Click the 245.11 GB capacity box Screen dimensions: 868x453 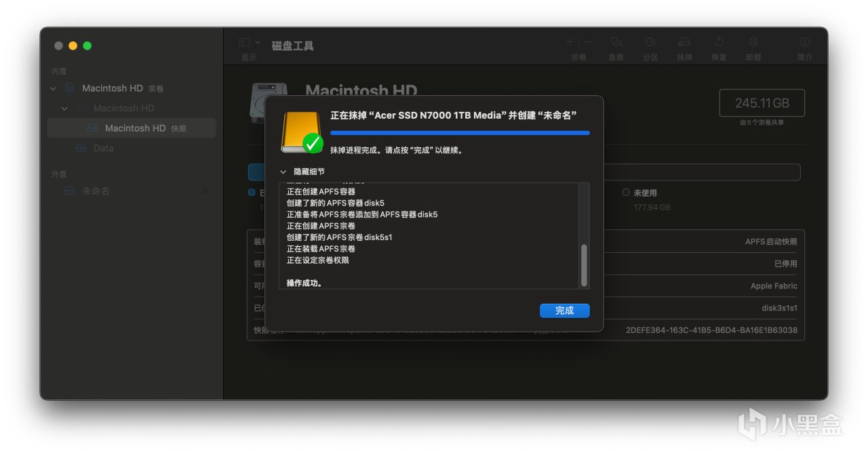tap(762, 103)
